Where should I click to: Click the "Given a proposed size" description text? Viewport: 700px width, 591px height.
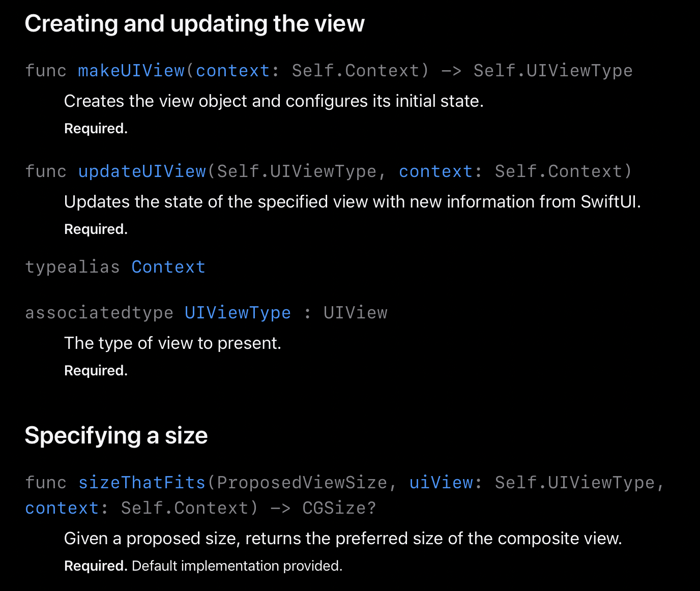(x=343, y=538)
